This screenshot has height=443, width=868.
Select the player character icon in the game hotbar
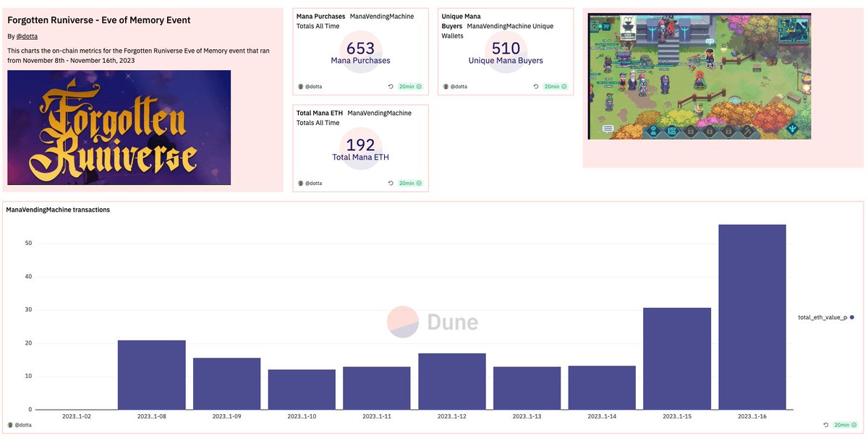653,131
